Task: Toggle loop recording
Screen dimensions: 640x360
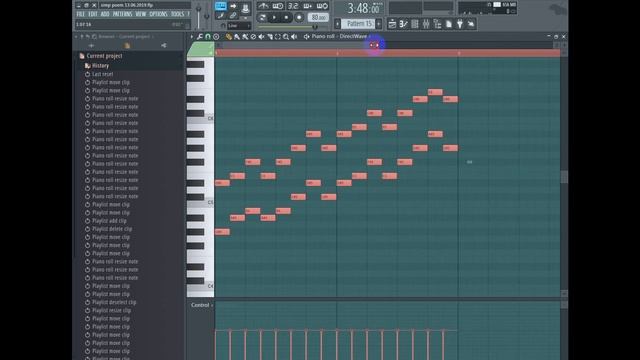Action: click(322, 6)
